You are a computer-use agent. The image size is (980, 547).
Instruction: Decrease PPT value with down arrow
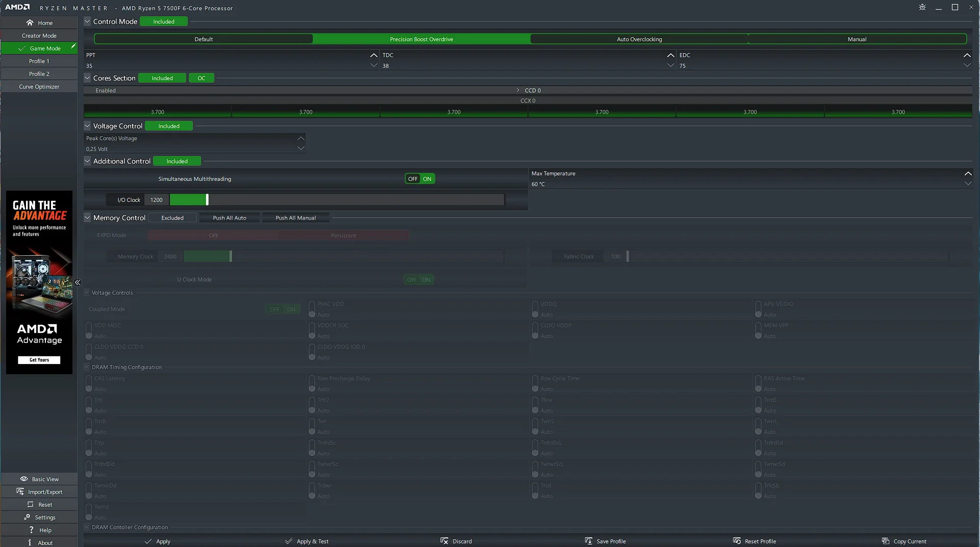tap(374, 65)
